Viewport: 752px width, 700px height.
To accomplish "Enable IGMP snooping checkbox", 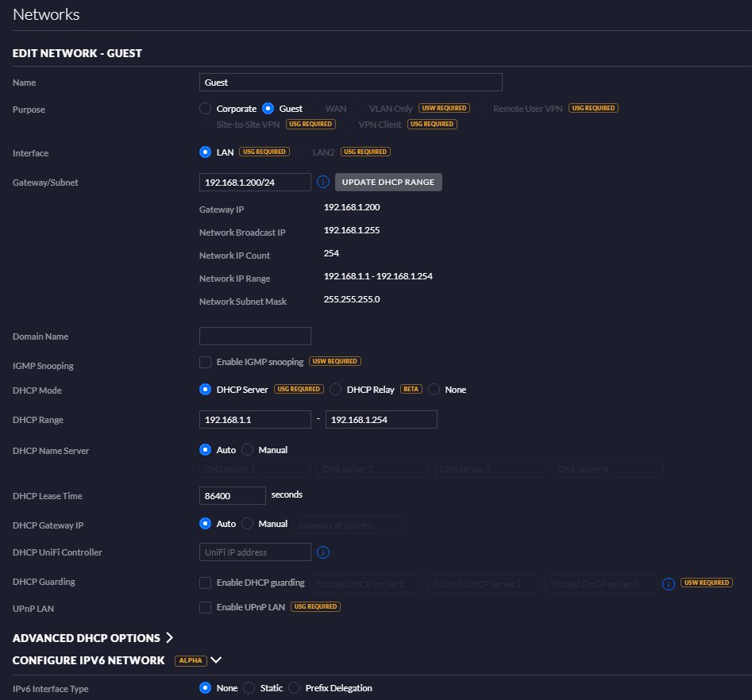I will [206, 362].
